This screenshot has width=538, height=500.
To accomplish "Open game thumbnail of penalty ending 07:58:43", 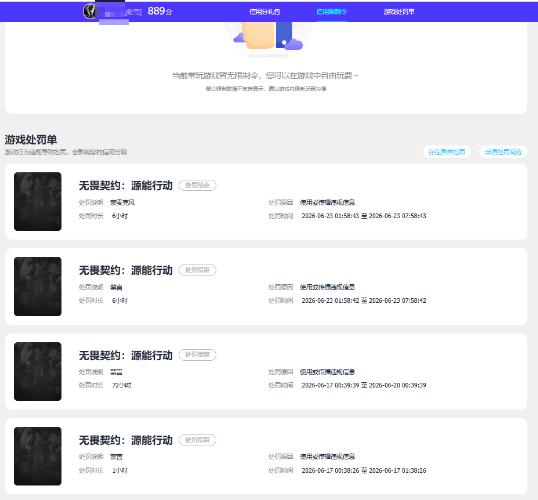I will [x=38, y=201].
